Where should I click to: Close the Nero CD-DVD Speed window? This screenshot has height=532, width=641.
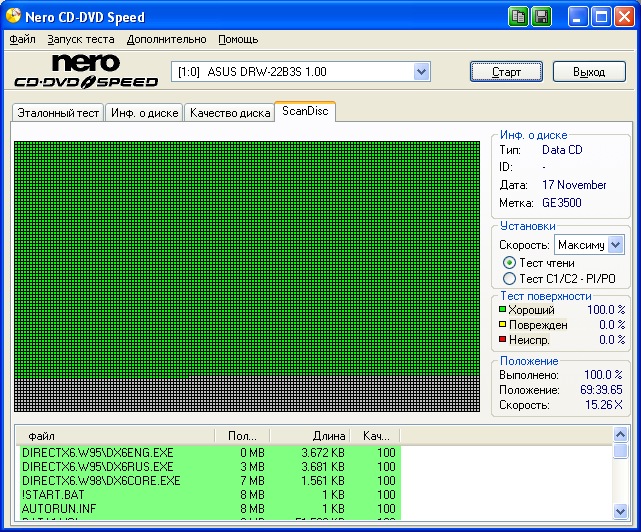[624, 17]
